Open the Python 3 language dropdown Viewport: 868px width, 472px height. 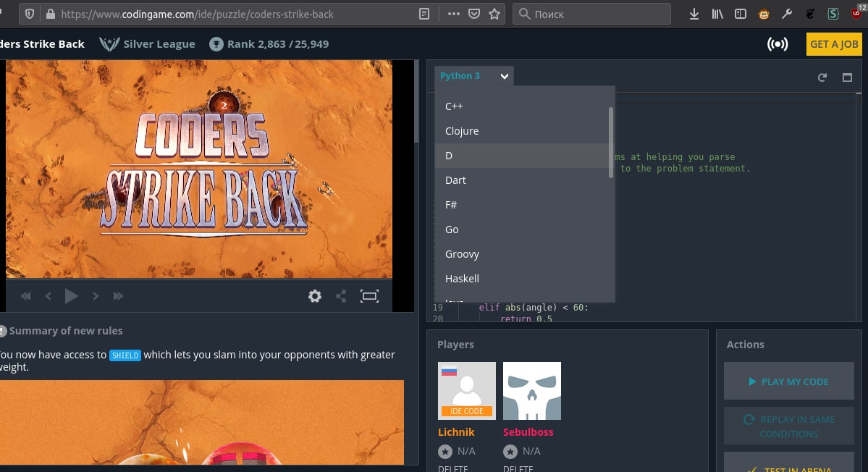click(474, 76)
